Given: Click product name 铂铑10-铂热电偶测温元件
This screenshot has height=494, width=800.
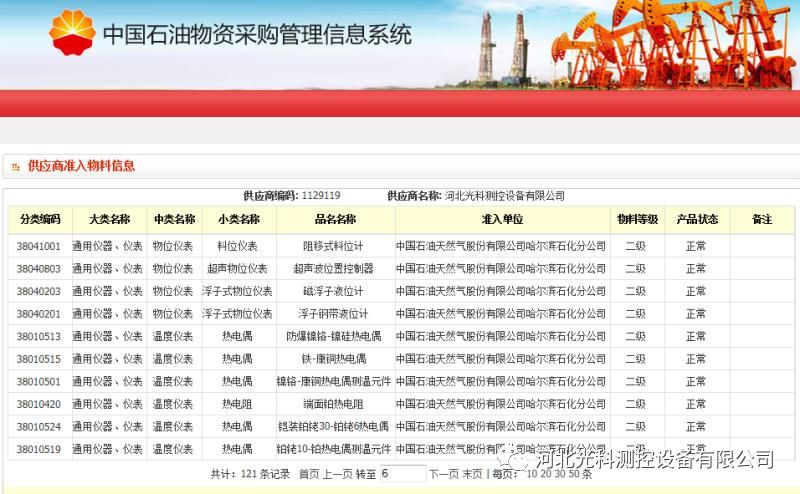Looking at the screenshot, I should pos(334,450).
